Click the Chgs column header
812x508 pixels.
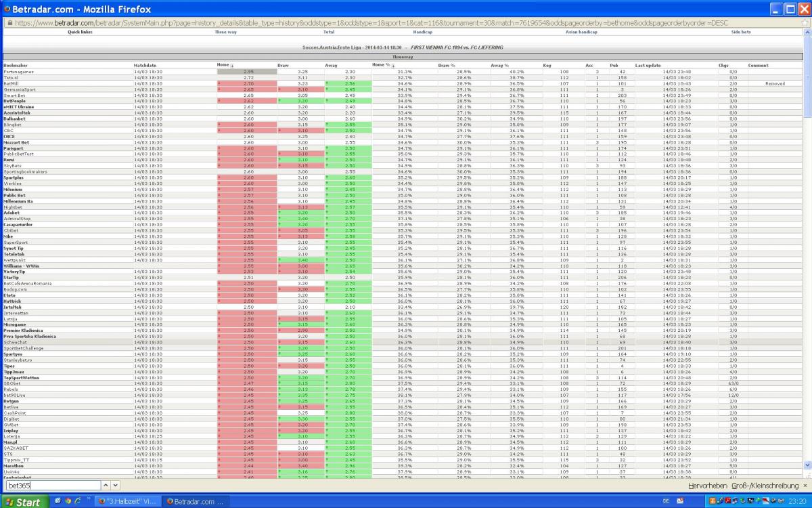coord(723,66)
